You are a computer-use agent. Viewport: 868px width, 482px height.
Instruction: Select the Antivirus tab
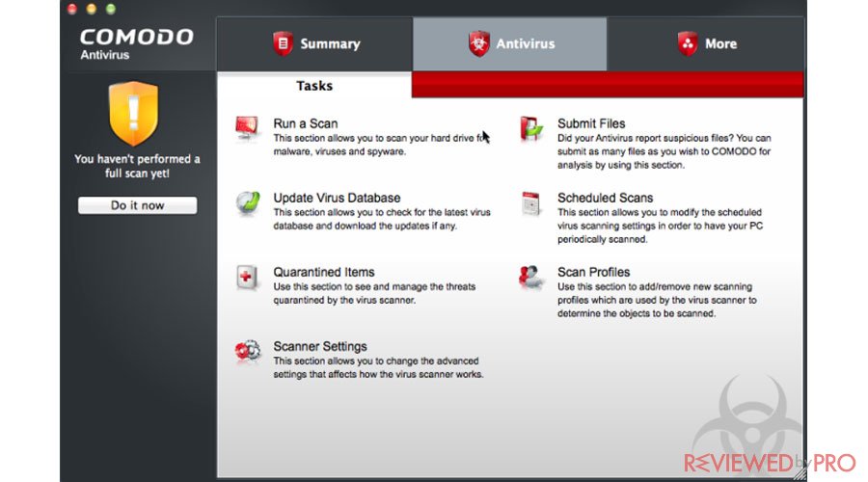coord(510,43)
